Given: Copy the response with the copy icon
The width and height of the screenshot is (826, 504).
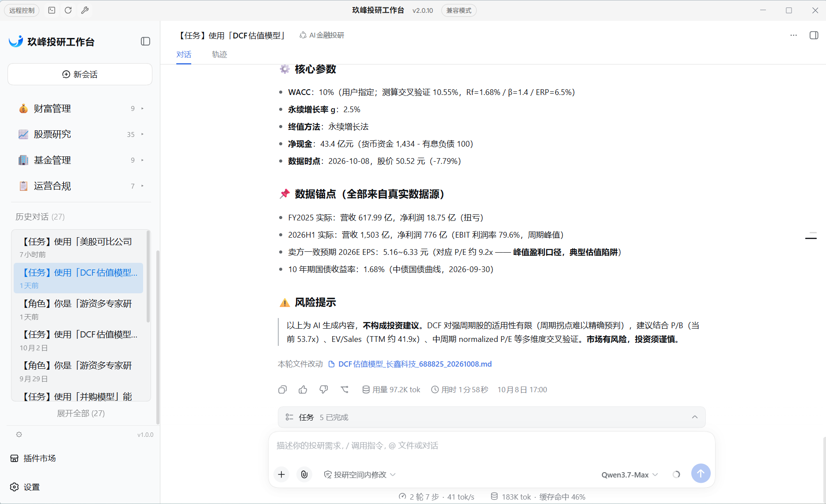Looking at the screenshot, I should pos(283,390).
